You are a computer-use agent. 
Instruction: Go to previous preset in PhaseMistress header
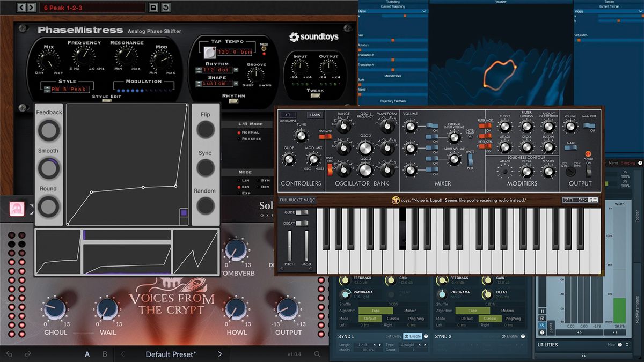point(22,8)
